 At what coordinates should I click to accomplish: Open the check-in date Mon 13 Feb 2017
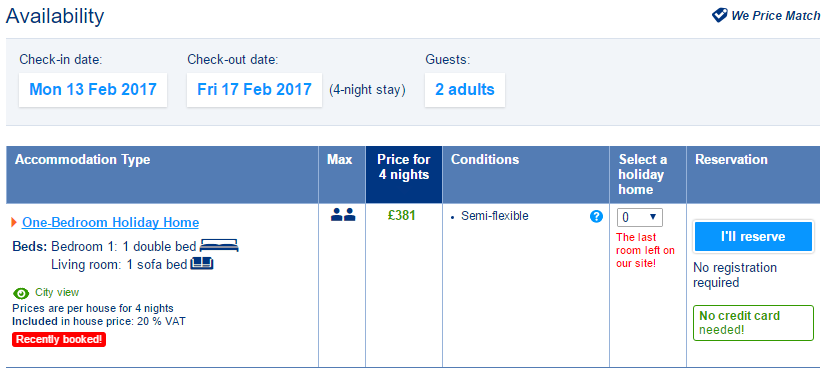93,90
